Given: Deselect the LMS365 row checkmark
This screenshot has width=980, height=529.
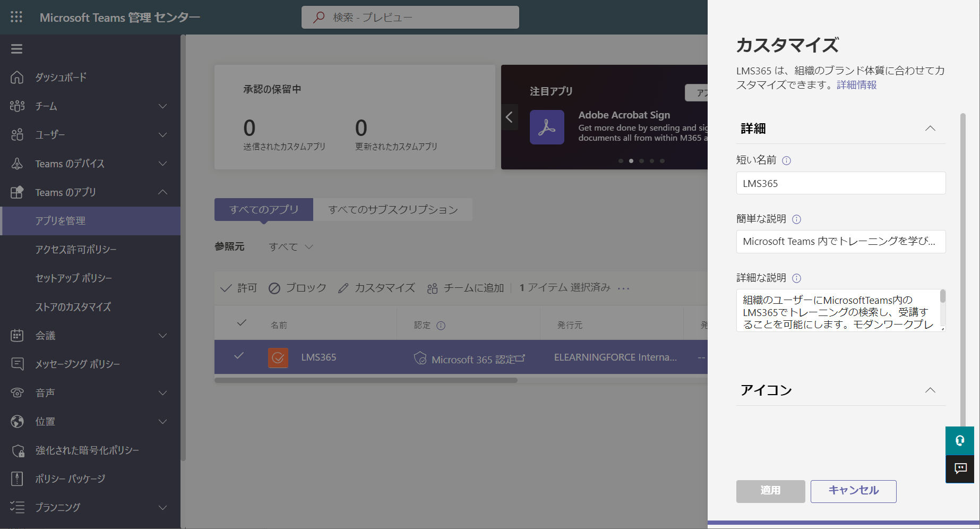Looking at the screenshot, I should coord(239,356).
